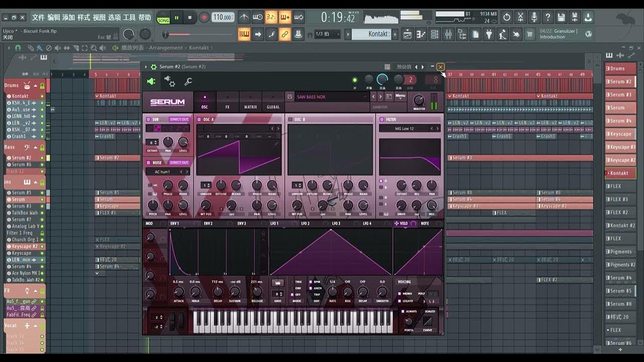
Task: Adjust the filter CUTOFF knob
Action: pos(401,185)
